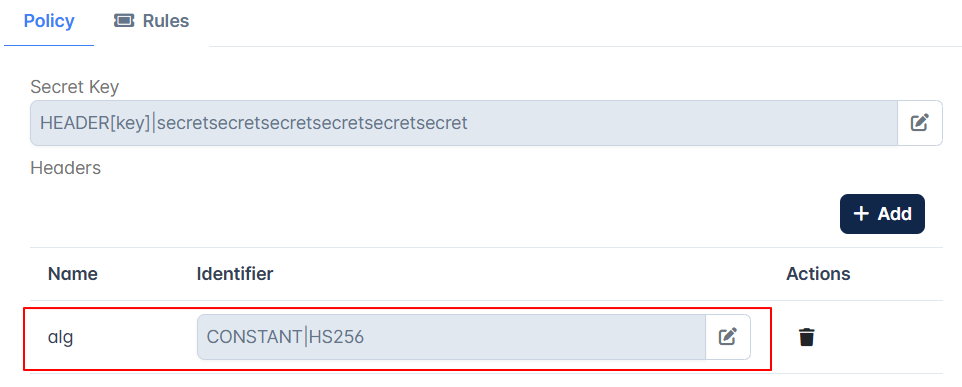This screenshot has width=962, height=387.
Task: Select the Identifier column header
Action: click(x=235, y=274)
